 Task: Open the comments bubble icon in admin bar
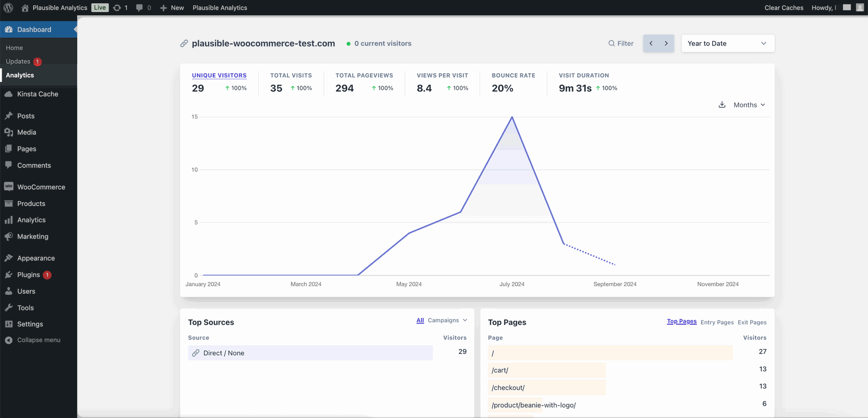[x=140, y=8]
